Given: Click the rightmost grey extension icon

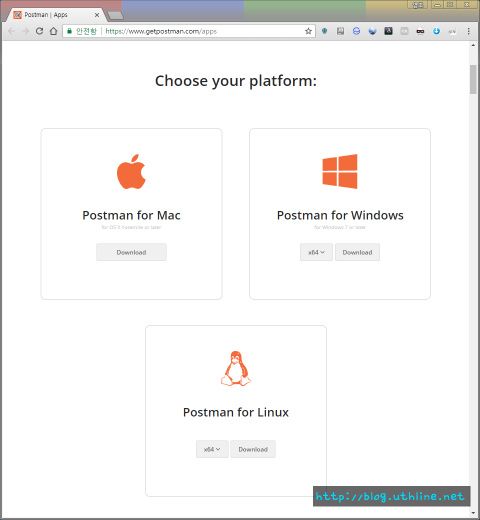Looking at the screenshot, I should tap(452, 31).
